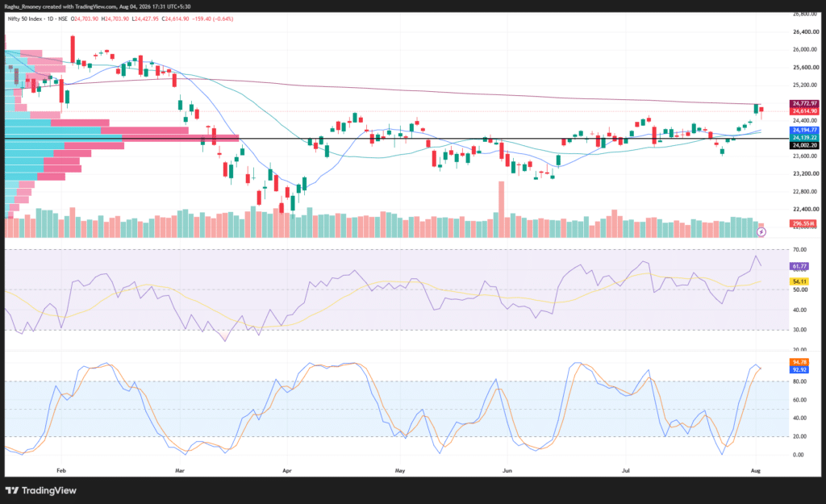Click the 1D interval label in legend

[x=51, y=19]
